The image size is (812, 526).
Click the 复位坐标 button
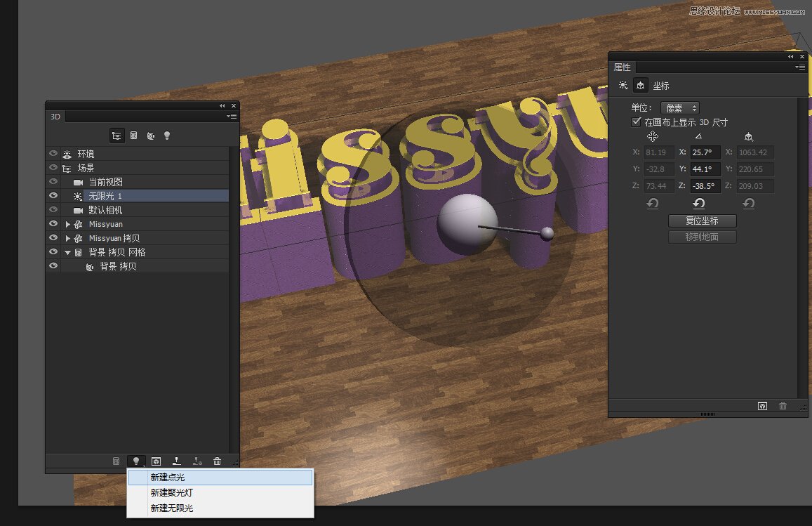702,220
